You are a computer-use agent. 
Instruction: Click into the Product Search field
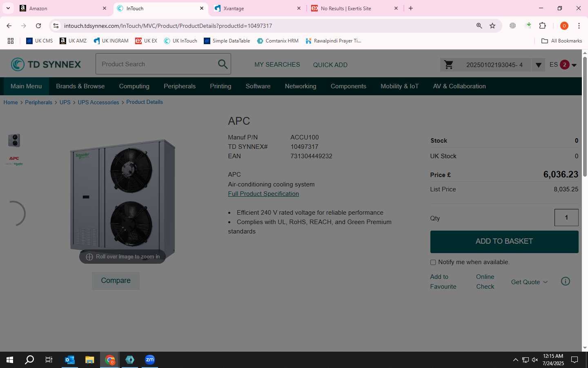[157, 64]
